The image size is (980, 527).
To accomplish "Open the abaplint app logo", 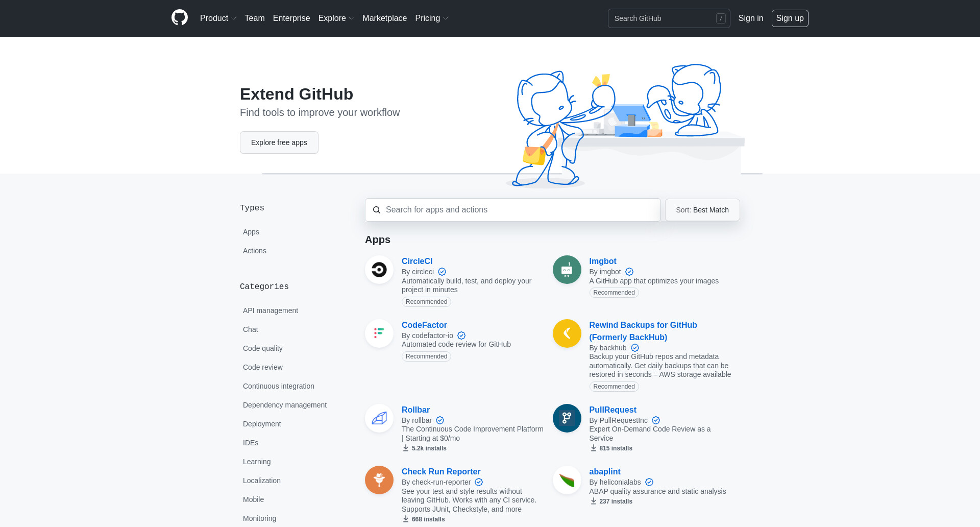I will 567,480.
